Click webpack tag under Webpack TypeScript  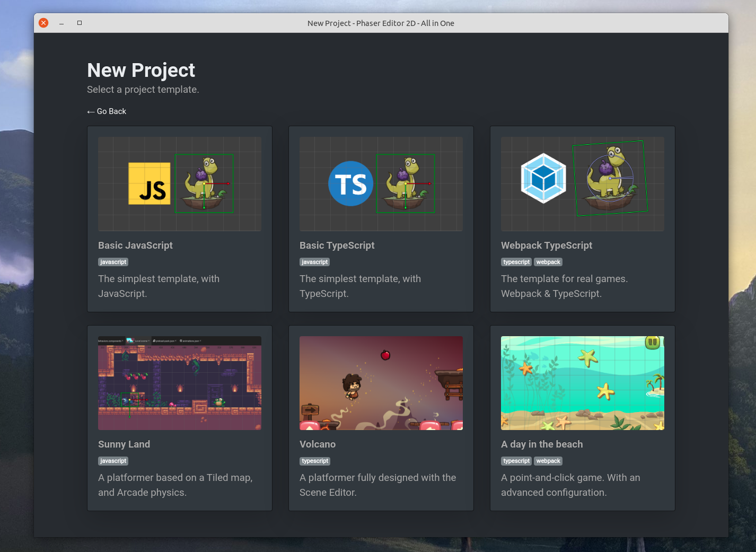548,262
